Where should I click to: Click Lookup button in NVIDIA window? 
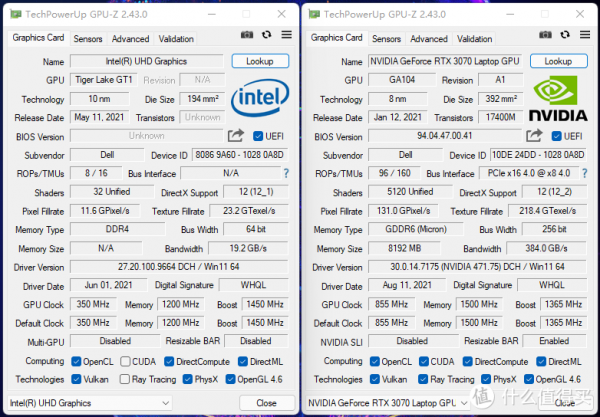pos(559,61)
